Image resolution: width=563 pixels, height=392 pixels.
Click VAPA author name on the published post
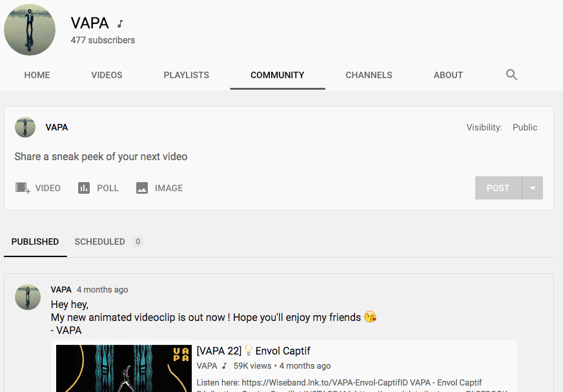tap(61, 289)
